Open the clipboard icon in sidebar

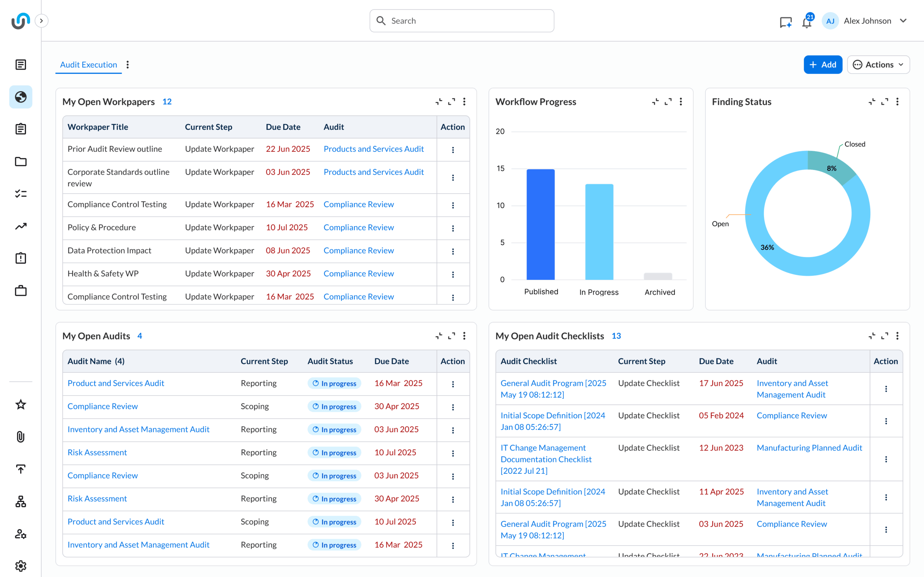point(21,129)
